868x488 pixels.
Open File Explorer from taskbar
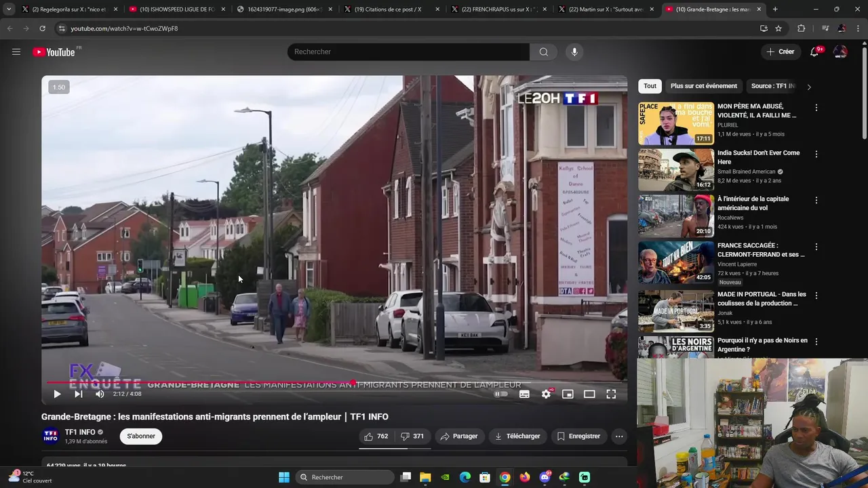pos(425,477)
